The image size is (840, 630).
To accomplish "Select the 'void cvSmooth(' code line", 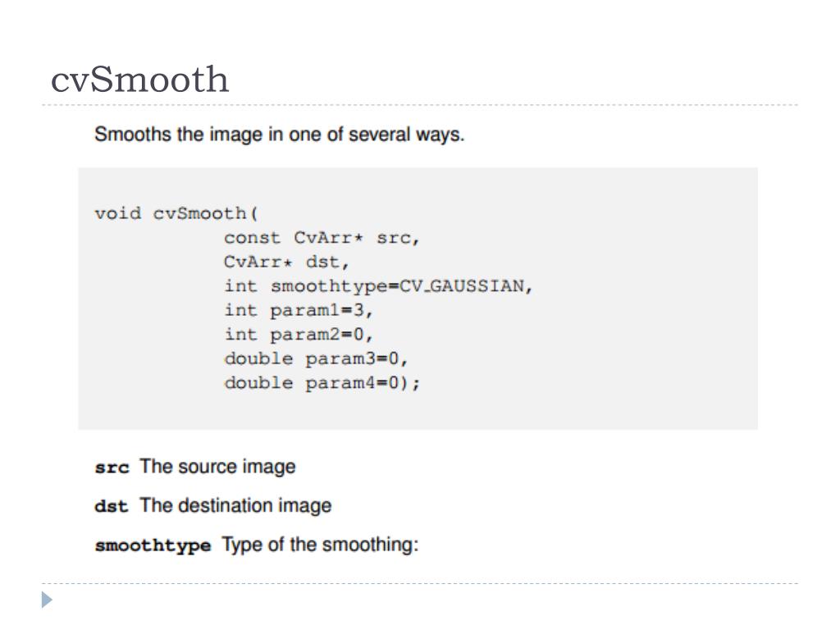I will pyautogui.click(x=176, y=213).
